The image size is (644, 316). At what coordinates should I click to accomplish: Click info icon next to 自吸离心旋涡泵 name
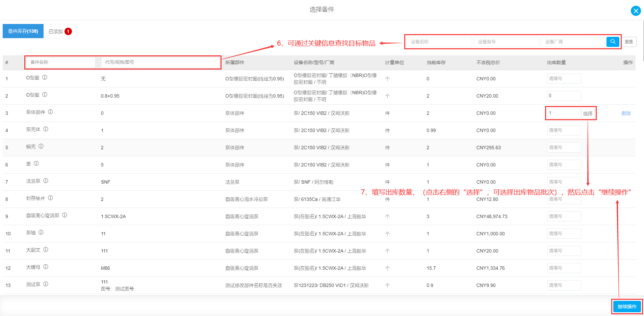click(65, 215)
